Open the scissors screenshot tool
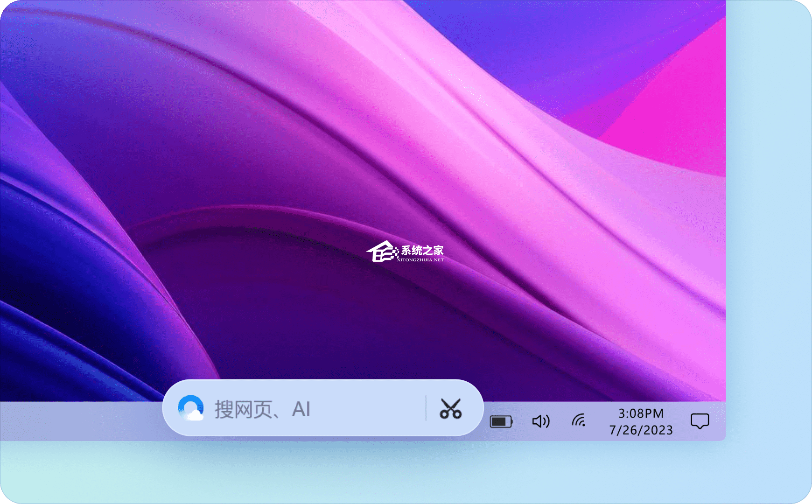 pyautogui.click(x=450, y=409)
